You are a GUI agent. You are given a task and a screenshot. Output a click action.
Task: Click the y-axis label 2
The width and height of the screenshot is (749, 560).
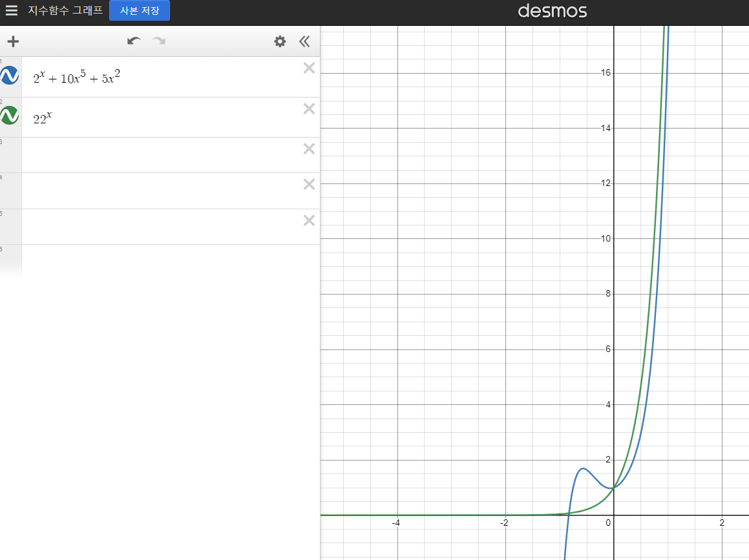point(608,459)
